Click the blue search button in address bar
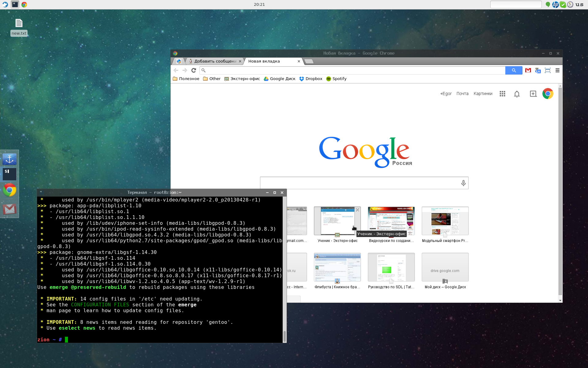This screenshot has height=368, width=588. (514, 70)
